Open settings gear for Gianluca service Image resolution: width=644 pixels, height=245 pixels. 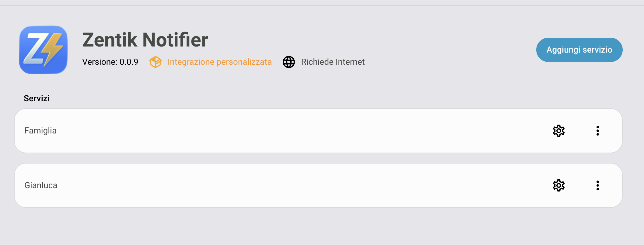(558, 185)
